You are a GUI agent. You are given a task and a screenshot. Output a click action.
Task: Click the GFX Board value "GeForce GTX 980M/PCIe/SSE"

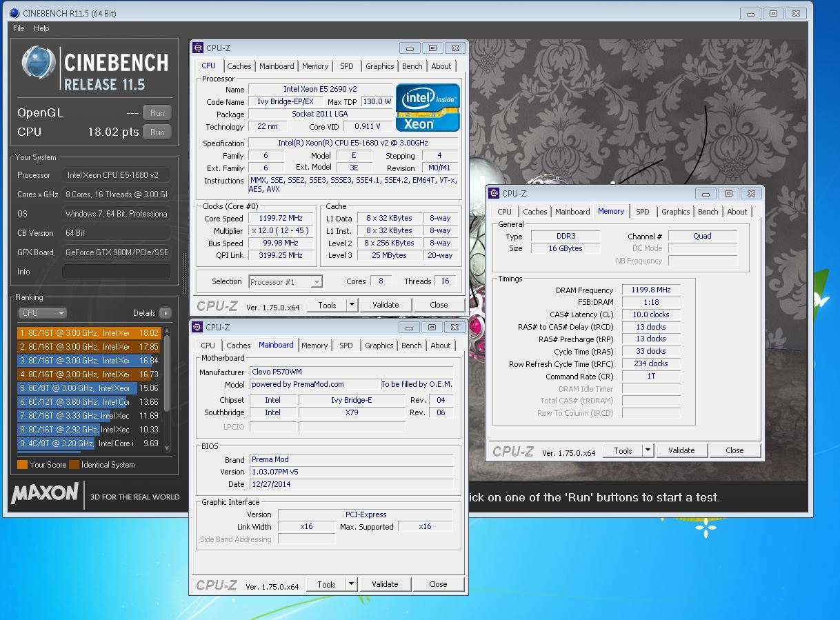pos(116,252)
